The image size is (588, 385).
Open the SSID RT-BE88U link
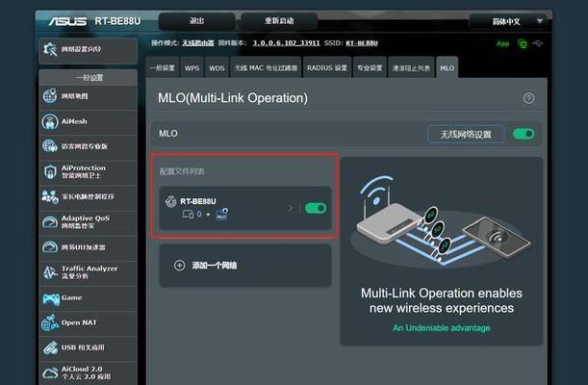click(x=362, y=43)
